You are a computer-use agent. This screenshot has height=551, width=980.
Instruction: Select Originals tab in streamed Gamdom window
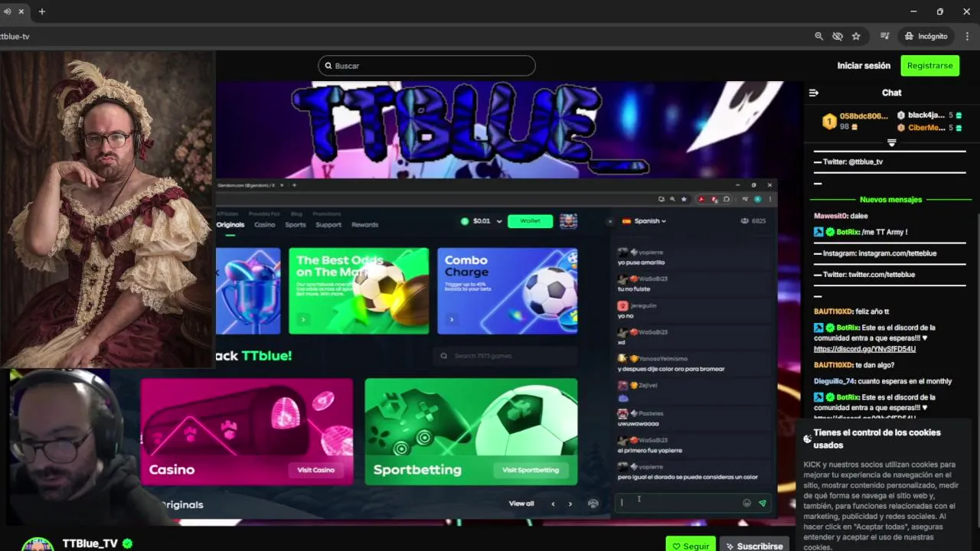[230, 224]
